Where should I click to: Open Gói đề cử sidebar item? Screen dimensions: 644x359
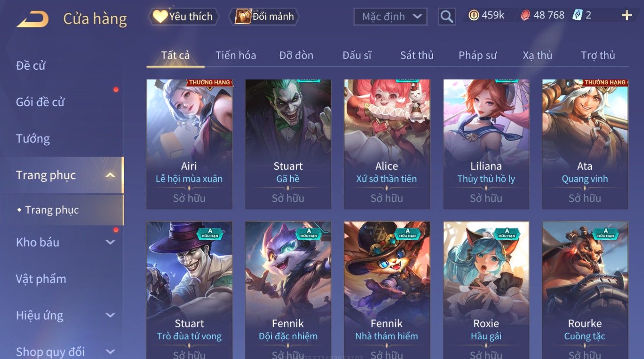tap(40, 102)
